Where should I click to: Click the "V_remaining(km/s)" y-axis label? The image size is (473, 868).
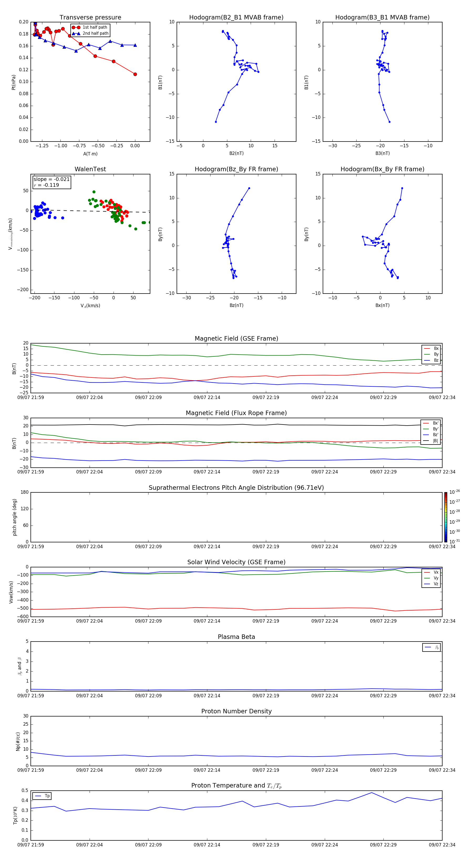tap(11, 234)
